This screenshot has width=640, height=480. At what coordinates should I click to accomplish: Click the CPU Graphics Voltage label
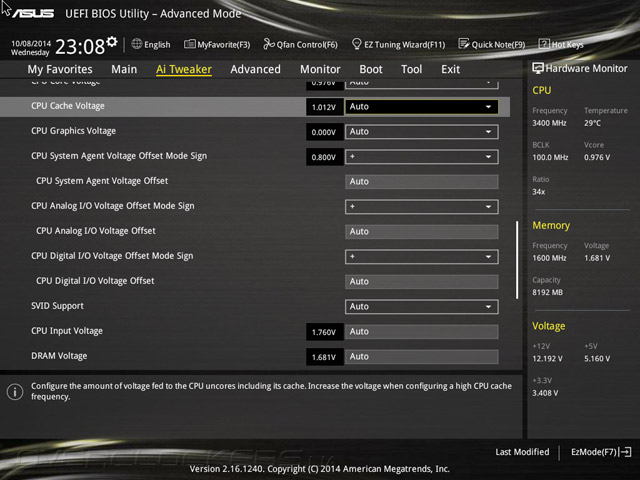click(x=73, y=131)
